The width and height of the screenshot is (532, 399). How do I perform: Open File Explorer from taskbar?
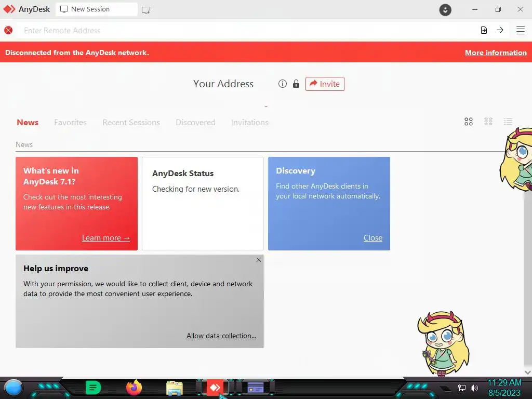pos(175,388)
